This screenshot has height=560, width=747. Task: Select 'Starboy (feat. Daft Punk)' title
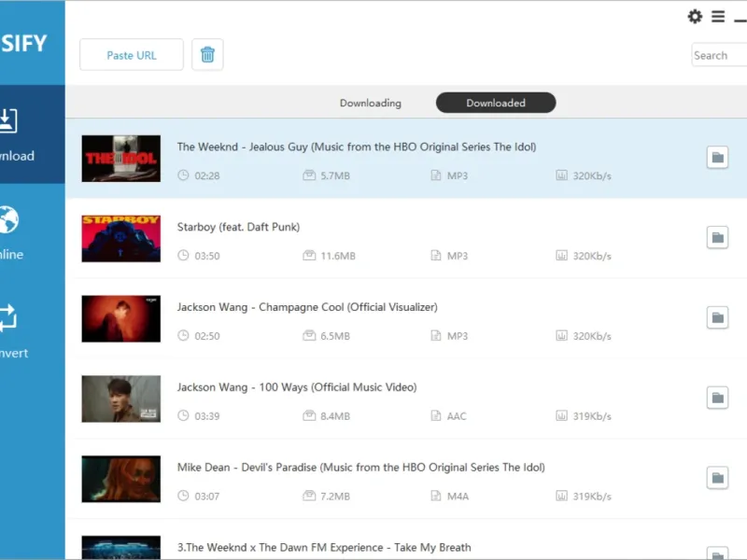(238, 227)
